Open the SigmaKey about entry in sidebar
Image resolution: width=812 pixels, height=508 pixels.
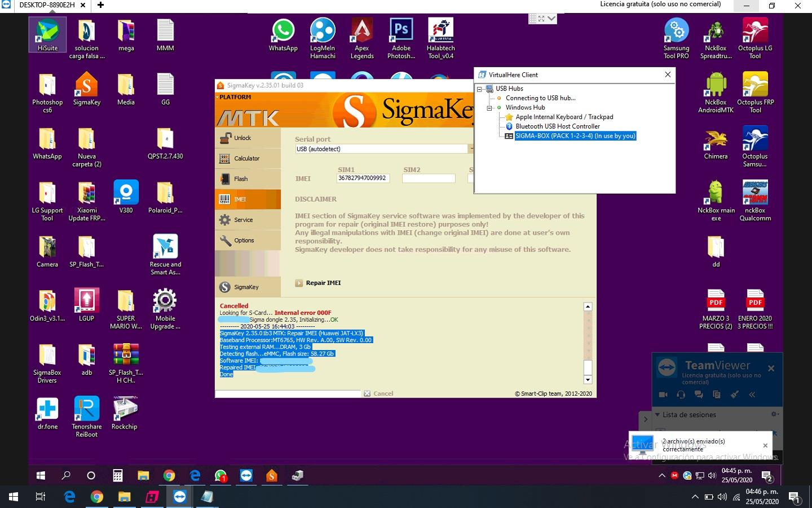point(248,287)
